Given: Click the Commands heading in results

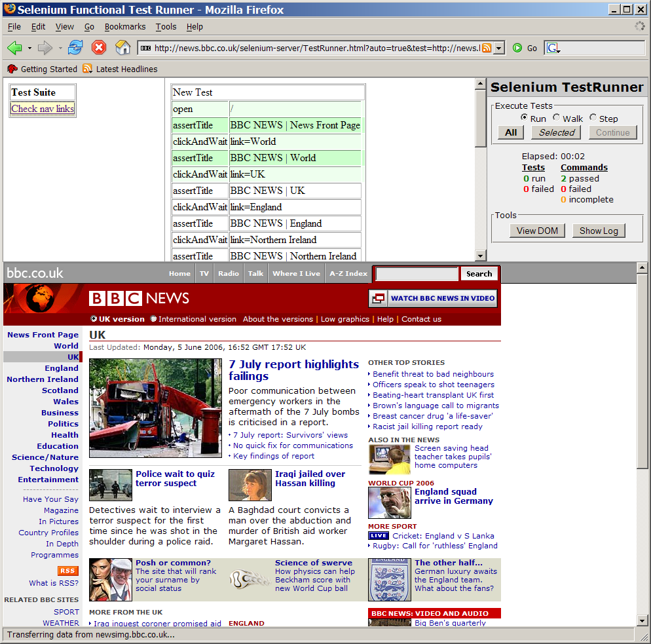Looking at the screenshot, I should 584,167.
